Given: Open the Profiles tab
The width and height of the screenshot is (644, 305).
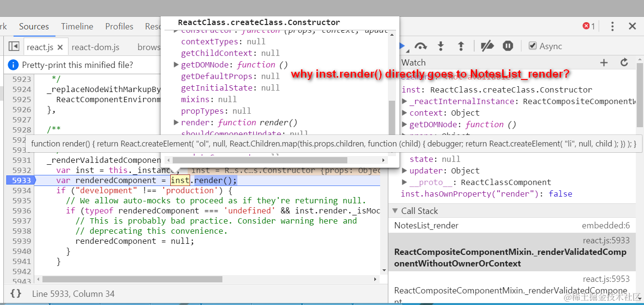Looking at the screenshot, I should (x=119, y=27).
